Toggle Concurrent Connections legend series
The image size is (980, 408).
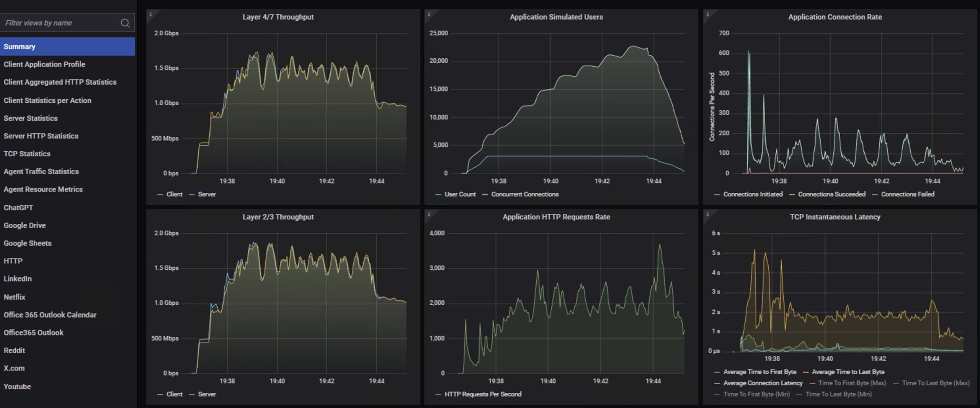[x=524, y=194]
